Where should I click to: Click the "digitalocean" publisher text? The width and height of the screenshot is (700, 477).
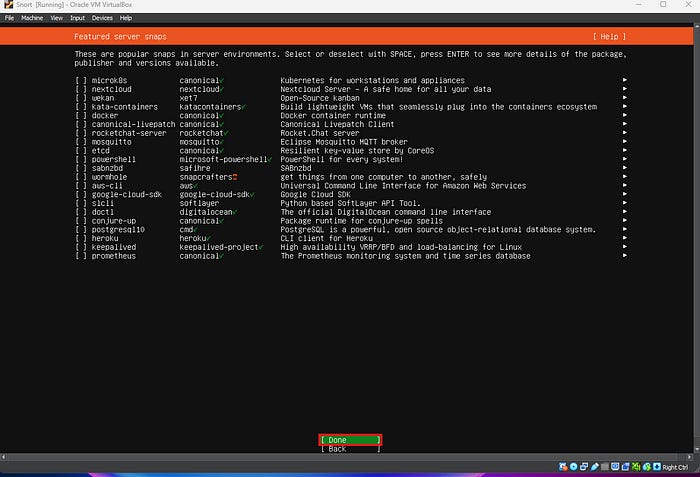click(x=206, y=212)
